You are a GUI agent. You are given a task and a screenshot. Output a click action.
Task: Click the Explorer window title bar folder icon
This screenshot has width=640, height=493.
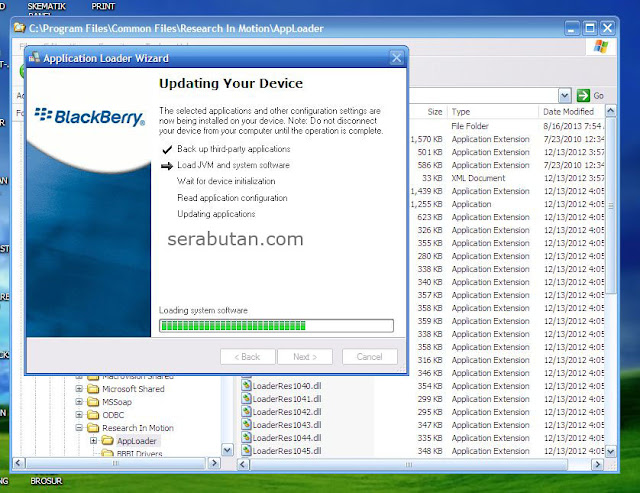coord(20,28)
